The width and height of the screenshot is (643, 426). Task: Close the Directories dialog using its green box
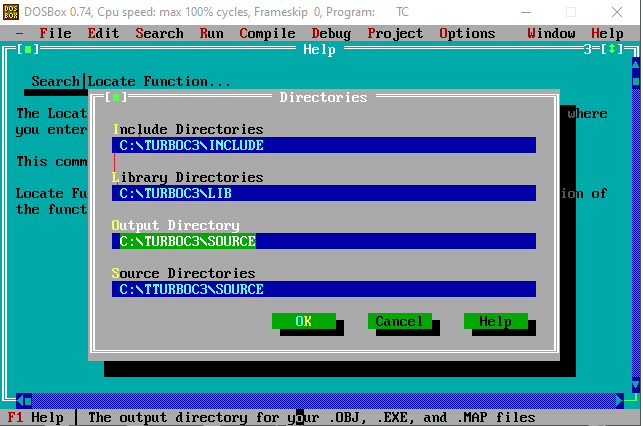[x=116, y=98]
